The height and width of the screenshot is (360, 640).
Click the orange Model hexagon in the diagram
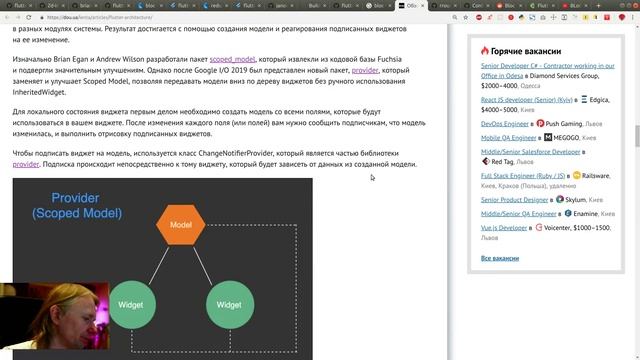180,224
